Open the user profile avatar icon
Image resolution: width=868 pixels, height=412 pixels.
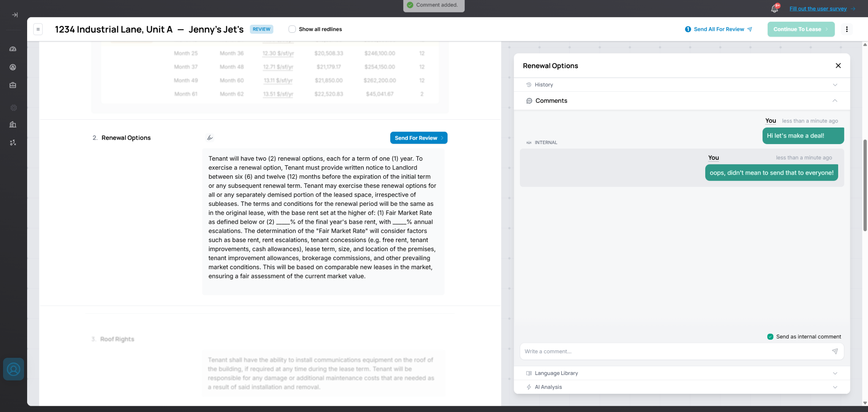[14, 369]
